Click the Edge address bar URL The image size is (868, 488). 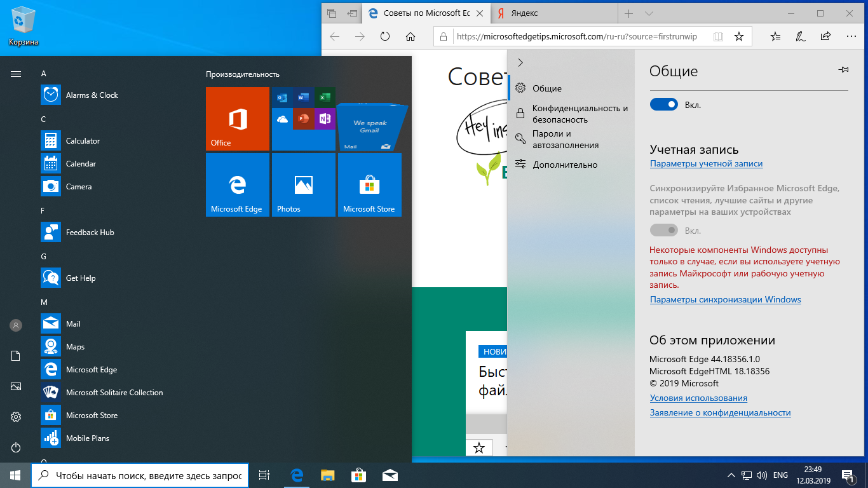[577, 36]
